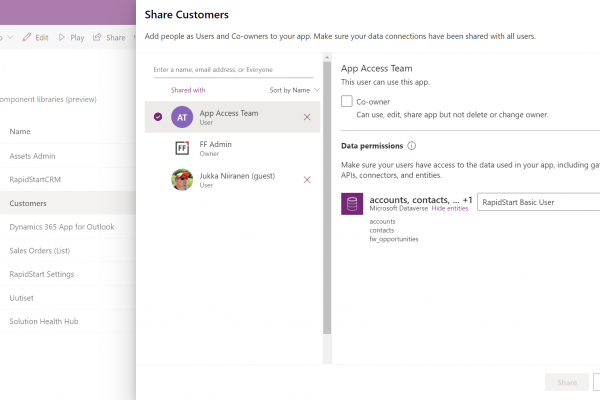This screenshot has width=600, height=400.
Task: Enable the Co-owner checkbox
Action: click(x=347, y=101)
